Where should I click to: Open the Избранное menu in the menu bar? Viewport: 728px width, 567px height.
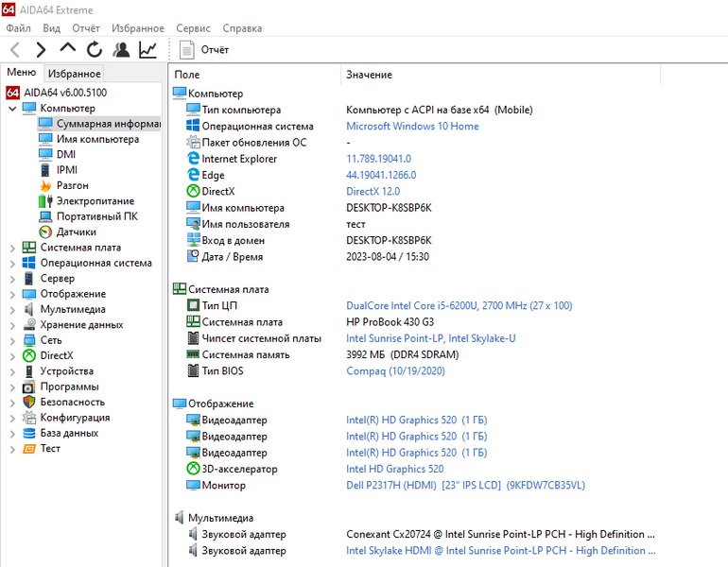click(138, 28)
